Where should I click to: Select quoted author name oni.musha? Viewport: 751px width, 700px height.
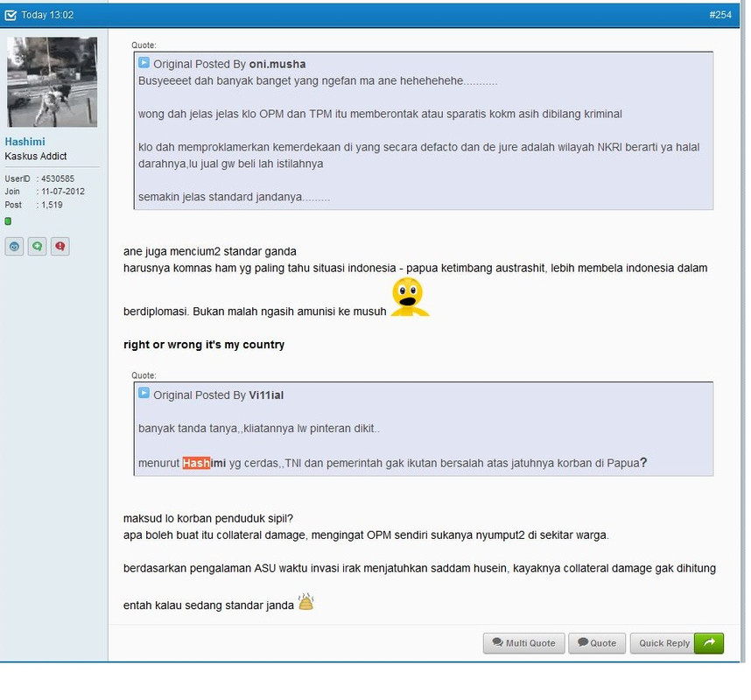point(277,64)
